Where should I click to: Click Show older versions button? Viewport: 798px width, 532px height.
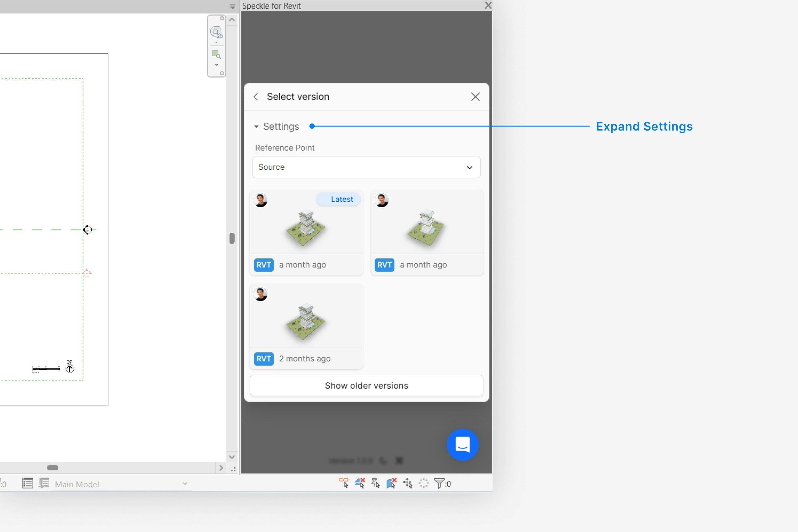tap(366, 385)
